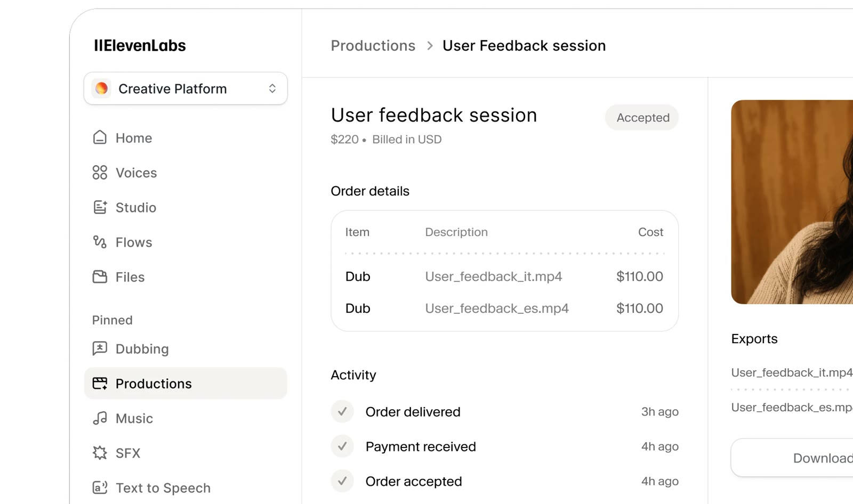The image size is (853, 504).
Task: Click the $220 price text
Action: click(x=344, y=140)
